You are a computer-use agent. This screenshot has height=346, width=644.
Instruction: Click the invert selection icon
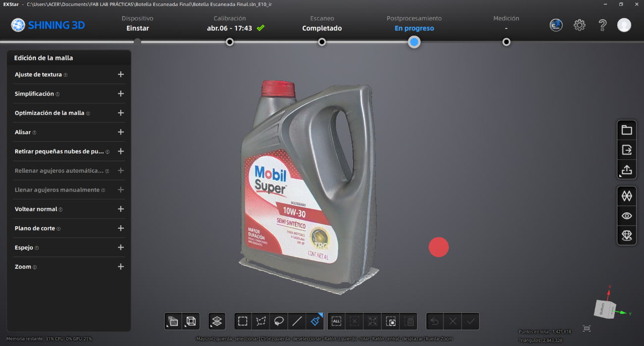(x=391, y=321)
